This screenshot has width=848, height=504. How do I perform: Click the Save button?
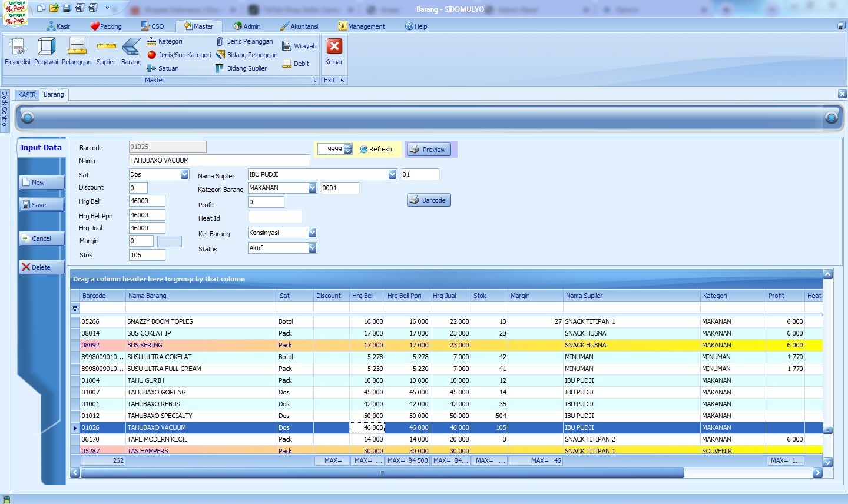pos(41,205)
